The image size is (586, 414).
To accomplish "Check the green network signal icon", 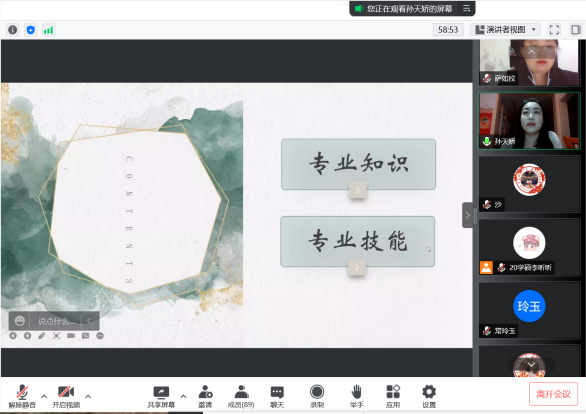I will [x=48, y=30].
